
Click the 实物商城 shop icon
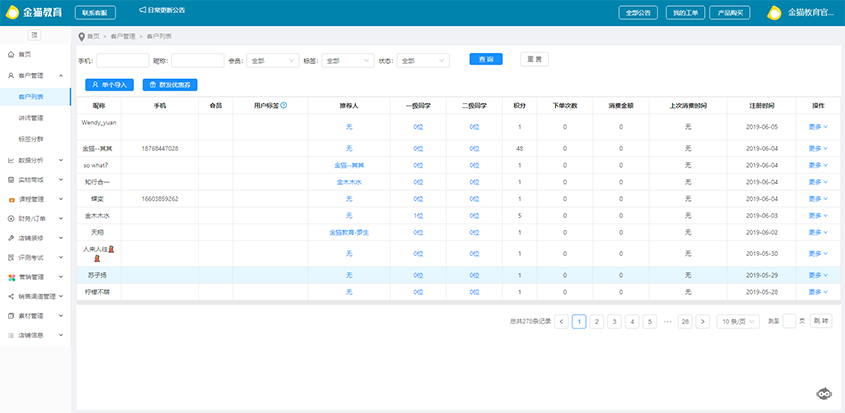(11, 180)
